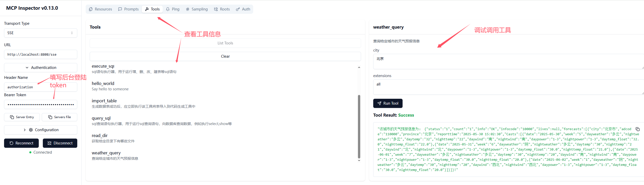Copy Server Entry configuration
This screenshot has width=644, height=185.
tap(22, 117)
